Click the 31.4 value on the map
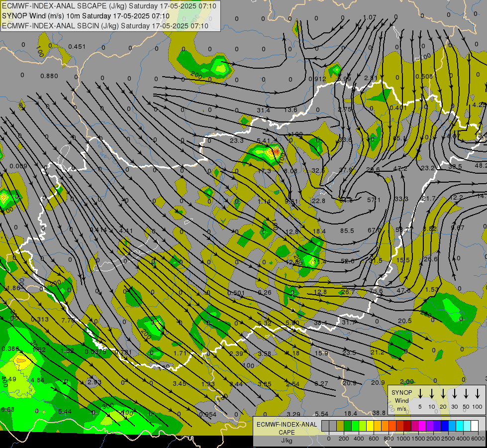 coord(263,110)
